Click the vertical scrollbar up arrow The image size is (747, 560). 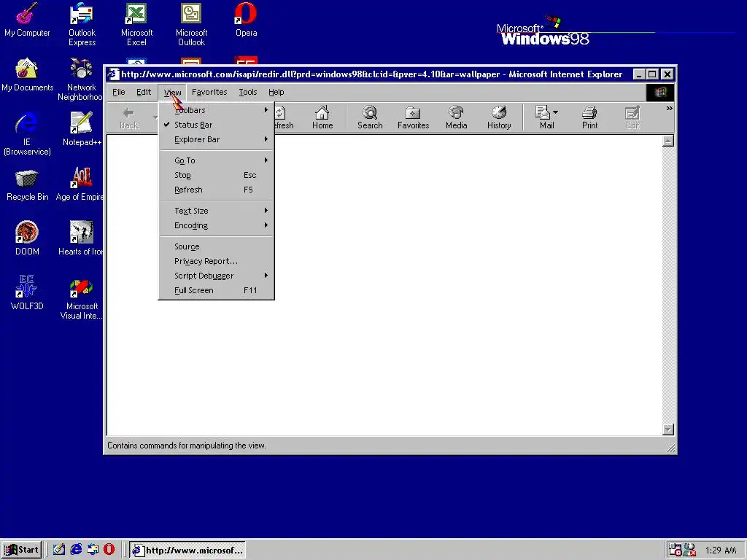pyautogui.click(x=668, y=141)
